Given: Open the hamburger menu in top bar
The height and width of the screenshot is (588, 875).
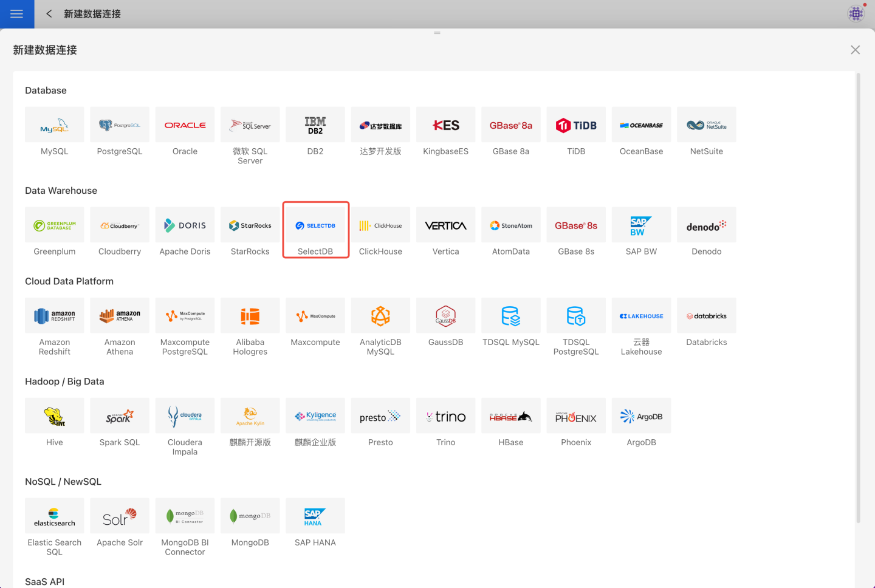Looking at the screenshot, I should [17, 14].
